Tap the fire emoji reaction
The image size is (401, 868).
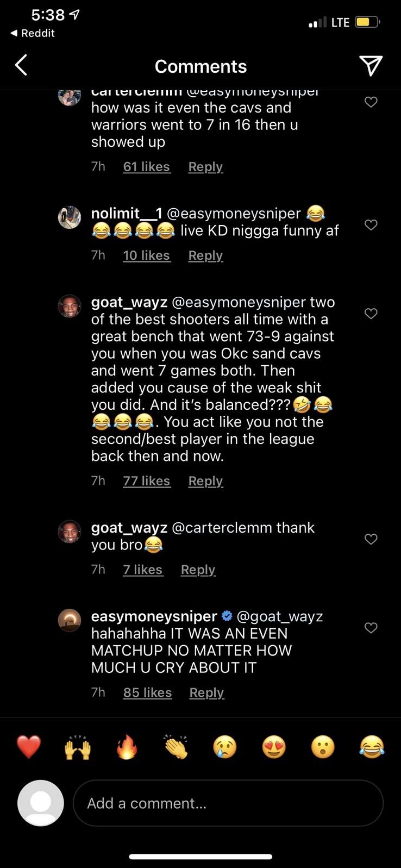click(x=127, y=747)
